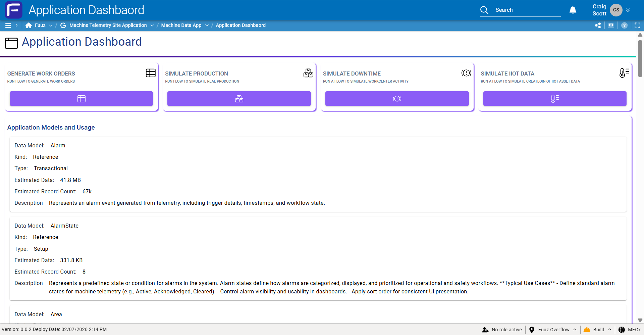644x335 pixels.
Task: Click the Build hard hat icon
Action: (x=587, y=330)
